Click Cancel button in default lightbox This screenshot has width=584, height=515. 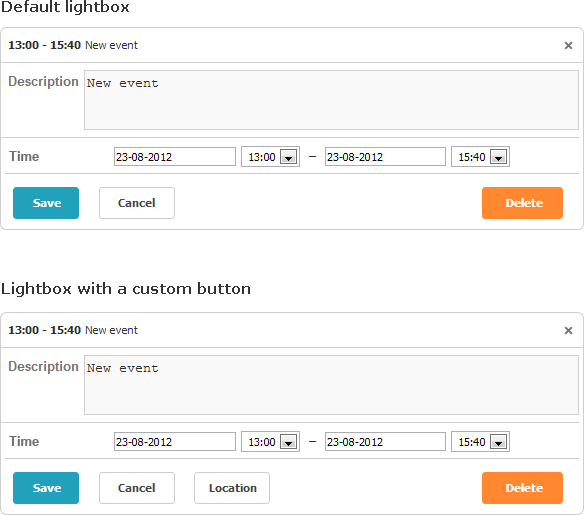pyautogui.click(x=137, y=203)
